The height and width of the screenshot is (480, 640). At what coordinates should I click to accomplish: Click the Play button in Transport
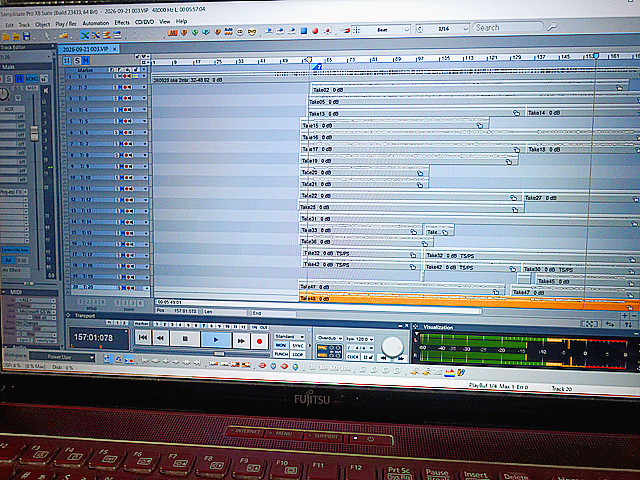pyautogui.click(x=216, y=340)
